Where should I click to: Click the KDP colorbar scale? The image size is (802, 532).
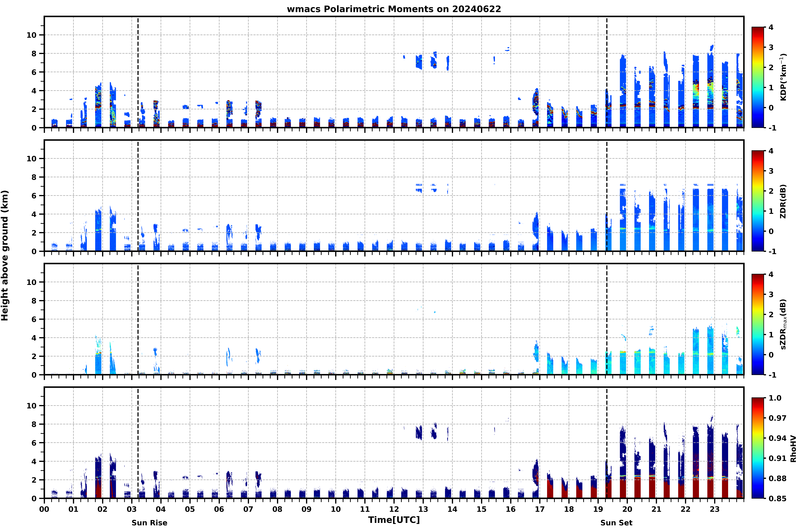click(x=758, y=77)
